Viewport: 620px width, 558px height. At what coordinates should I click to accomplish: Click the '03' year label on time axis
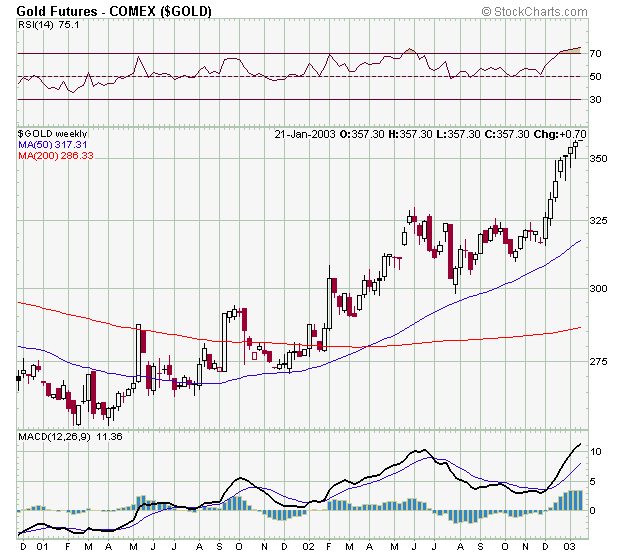click(569, 547)
